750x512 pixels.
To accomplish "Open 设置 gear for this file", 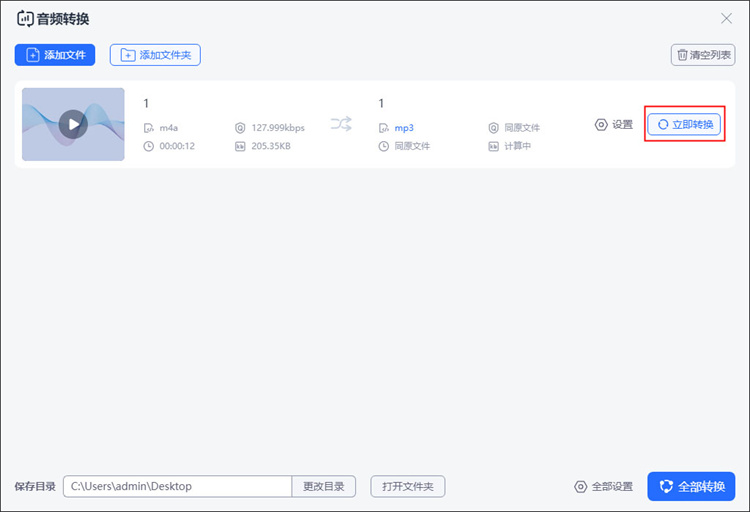I will point(614,124).
